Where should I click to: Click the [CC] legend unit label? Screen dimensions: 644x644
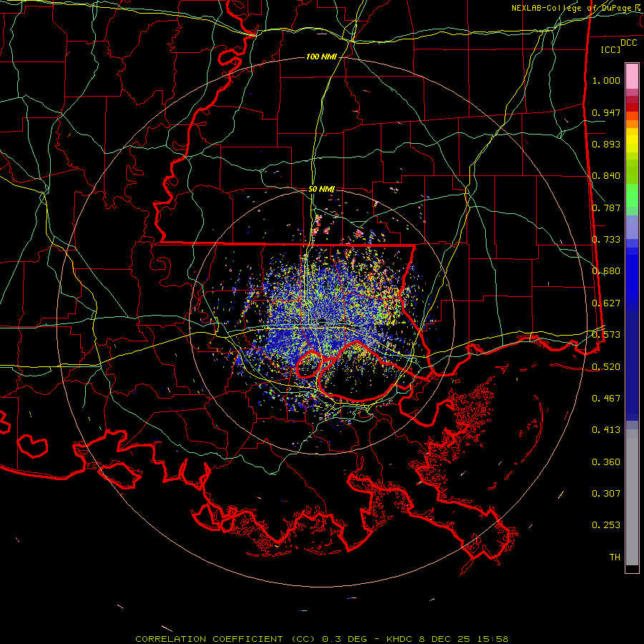pyautogui.click(x=611, y=49)
